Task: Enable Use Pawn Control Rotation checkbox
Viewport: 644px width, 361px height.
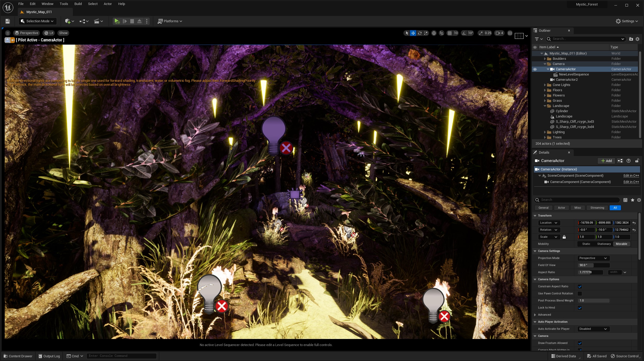Action: click(x=580, y=294)
